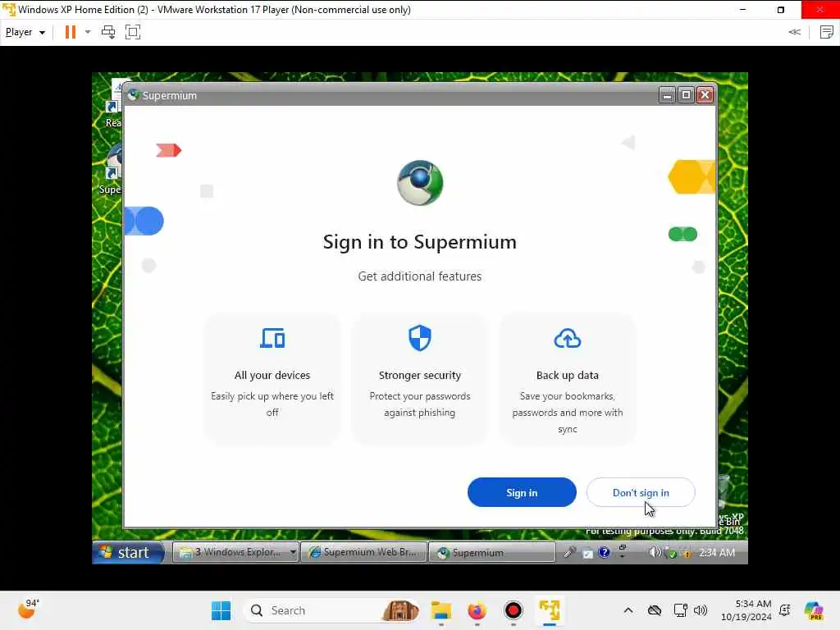Collapse the VMware toolbar with double chevron
The image size is (840, 630).
coord(794,32)
